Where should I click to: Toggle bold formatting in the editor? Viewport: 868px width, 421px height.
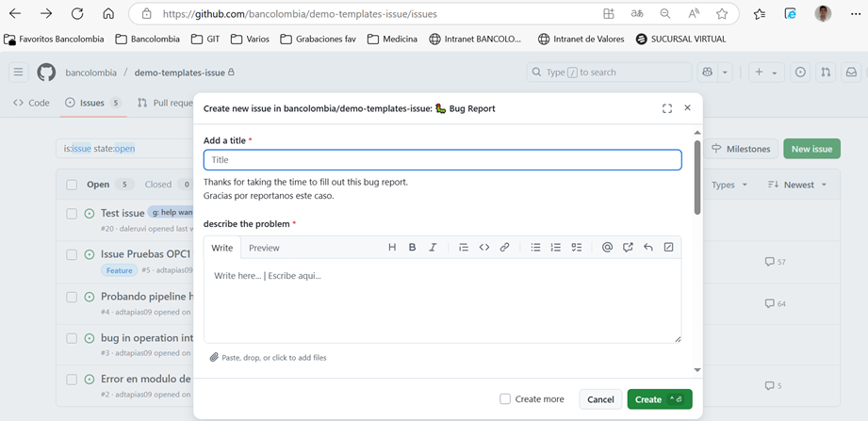(x=412, y=248)
